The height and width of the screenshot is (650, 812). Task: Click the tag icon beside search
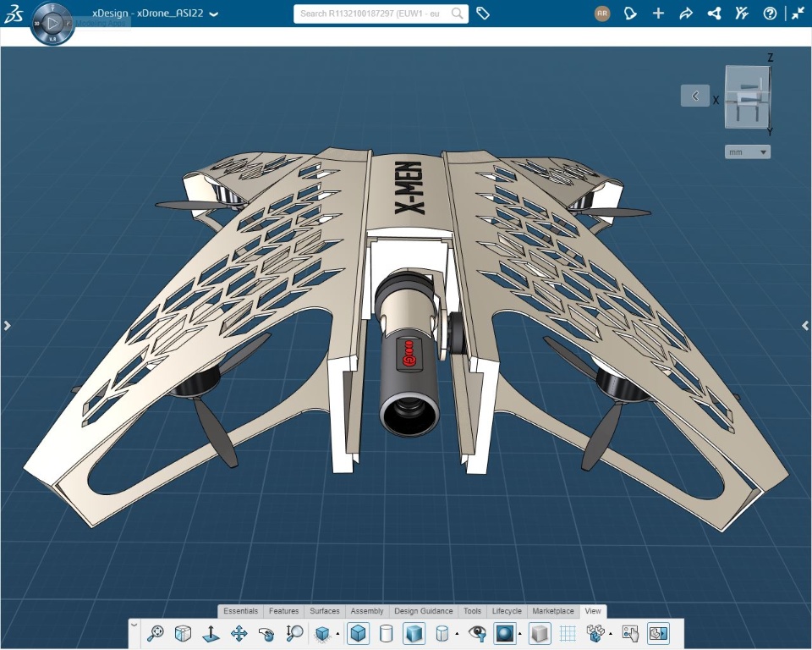(x=483, y=14)
